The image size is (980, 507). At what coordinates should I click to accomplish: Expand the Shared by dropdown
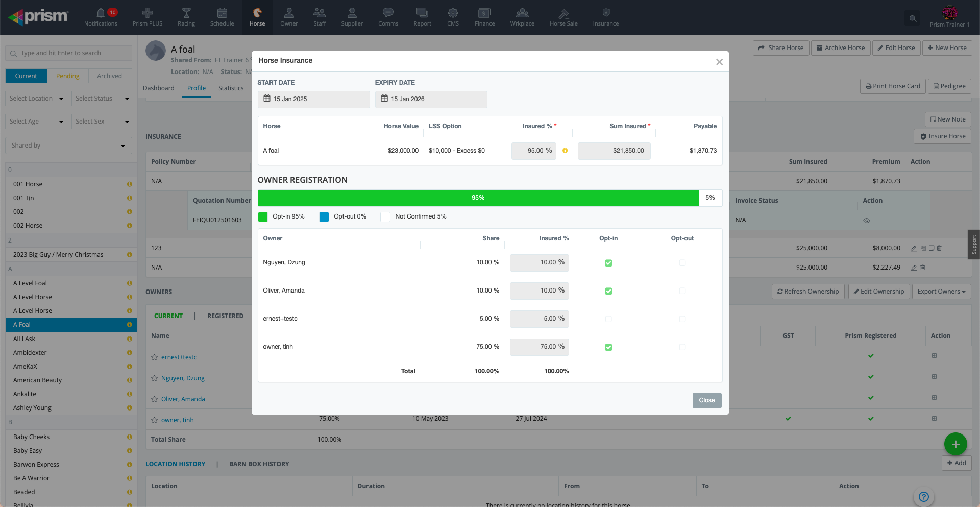click(68, 146)
